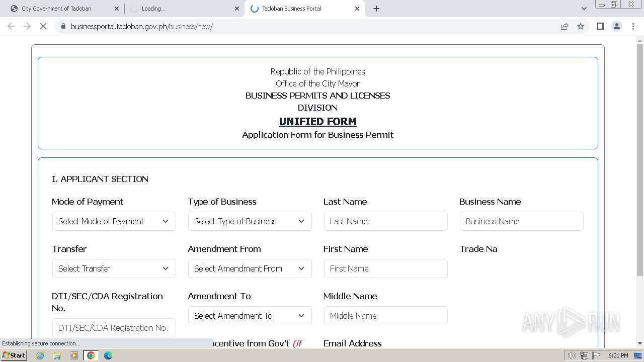The height and width of the screenshot is (362, 644).
Task: Open Select Amendment To dropdown
Action: (x=250, y=316)
